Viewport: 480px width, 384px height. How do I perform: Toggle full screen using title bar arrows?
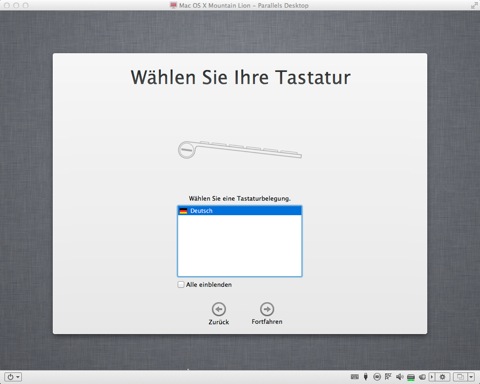pyautogui.click(x=474, y=5)
